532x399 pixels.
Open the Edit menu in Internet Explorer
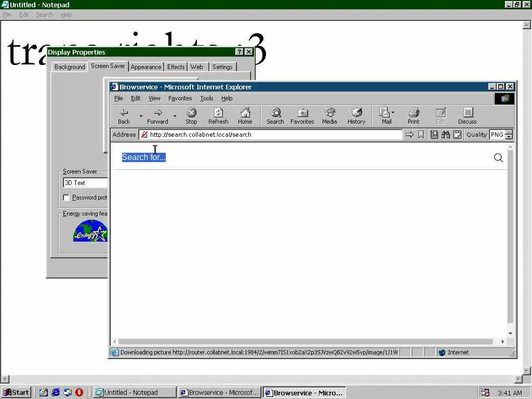click(136, 98)
